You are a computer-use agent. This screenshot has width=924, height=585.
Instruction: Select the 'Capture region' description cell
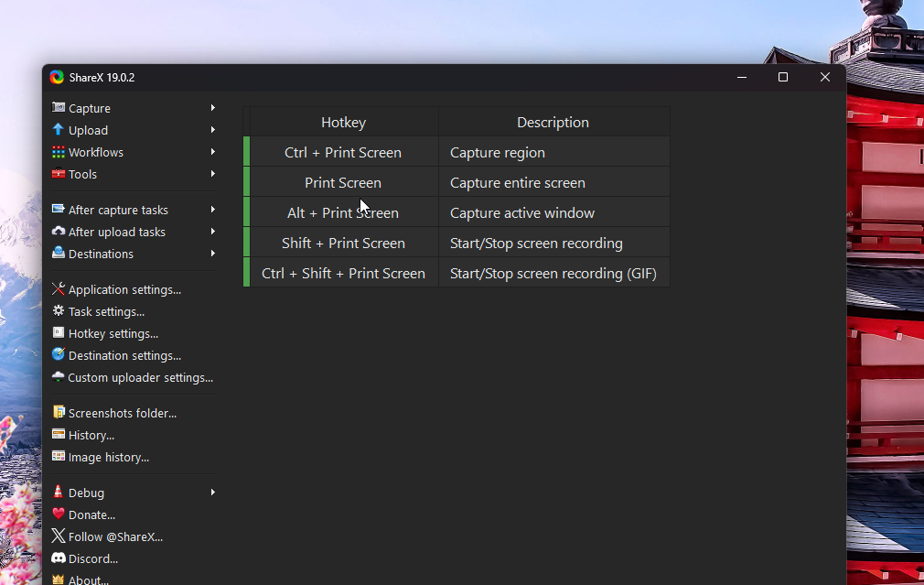pyautogui.click(x=553, y=152)
